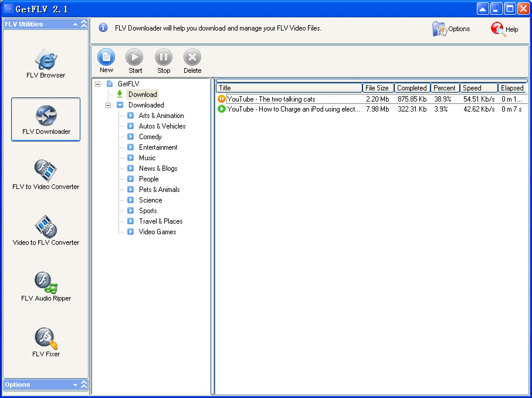Image resolution: width=532 pixels, height=398 pixels.
Task: Sort by Elapsed column header
Action: 513,88
